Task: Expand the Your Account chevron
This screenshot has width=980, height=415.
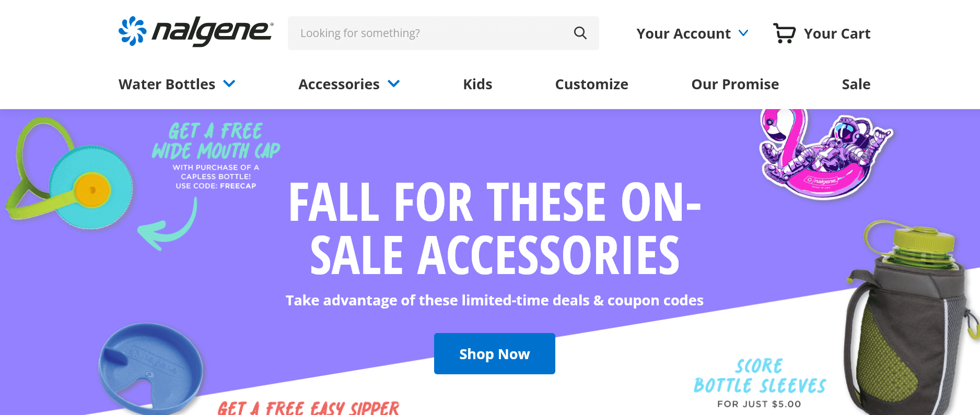Action: [743, 33]
